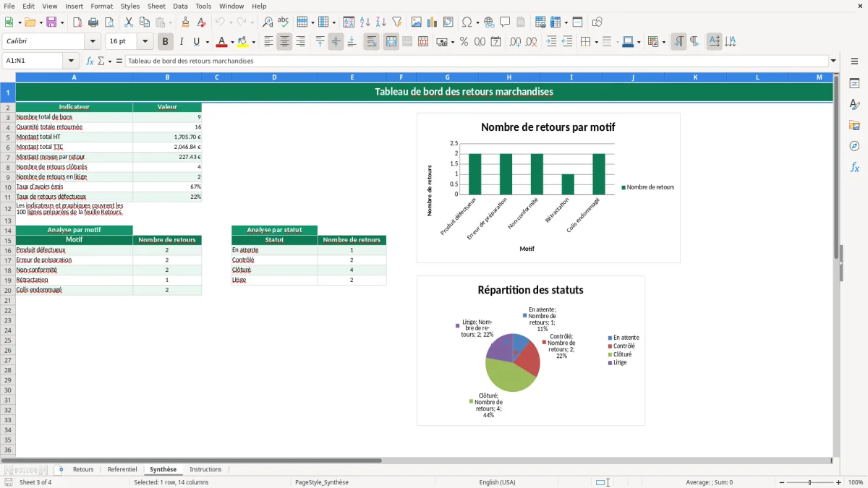Viewport: 868px width, 488px height.
Task: Select row header 12
Action: (x=8, y=209)
